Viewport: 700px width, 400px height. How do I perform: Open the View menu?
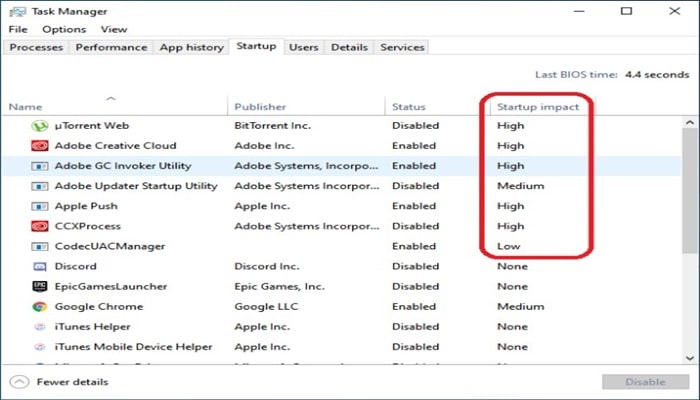[x=114, y=29]
